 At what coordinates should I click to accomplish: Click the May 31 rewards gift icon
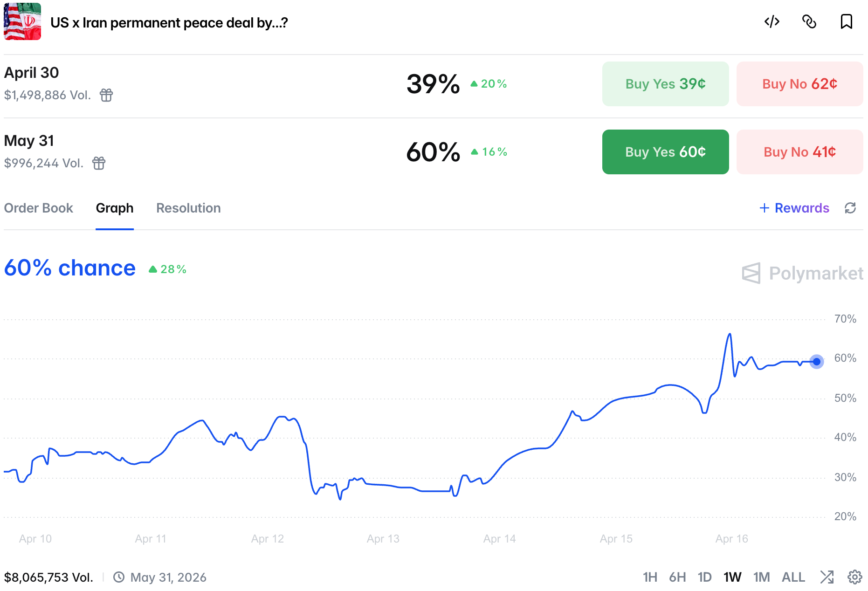99,163
